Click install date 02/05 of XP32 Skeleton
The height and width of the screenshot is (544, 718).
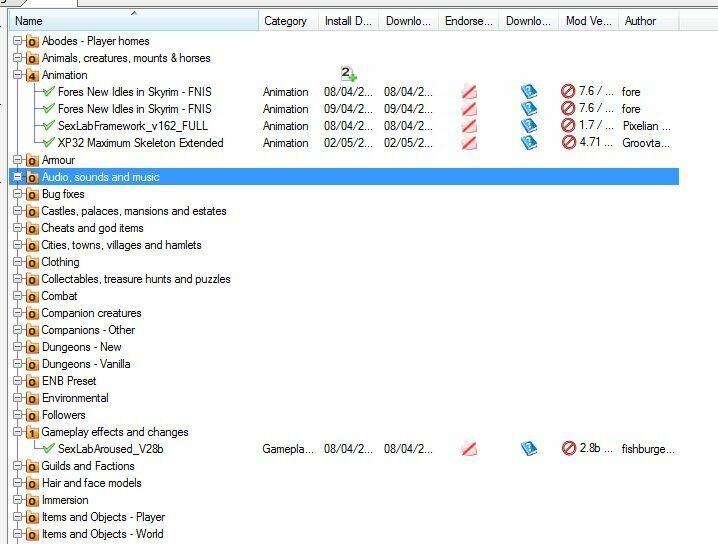(x=348, y=143)
